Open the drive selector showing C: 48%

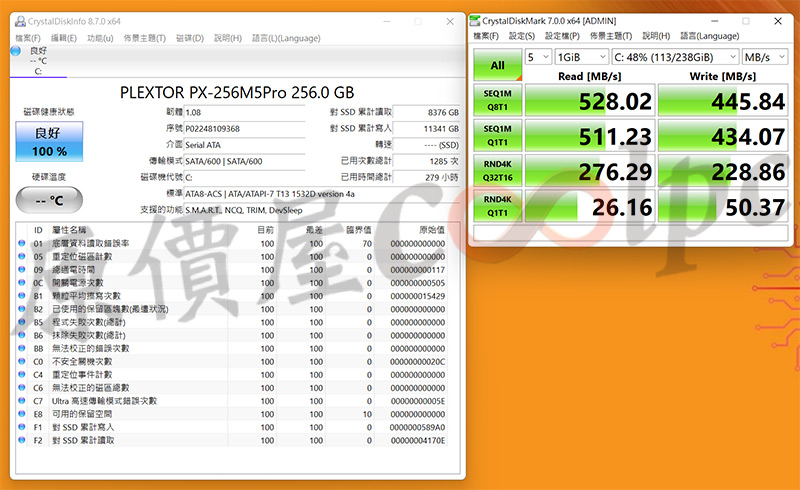[676, 57]
